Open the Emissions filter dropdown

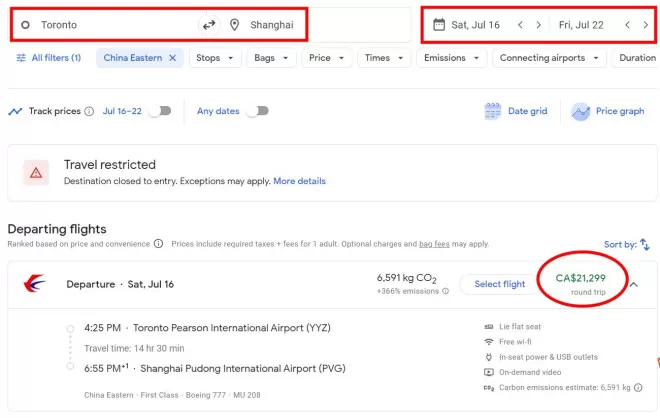point(451,58)
